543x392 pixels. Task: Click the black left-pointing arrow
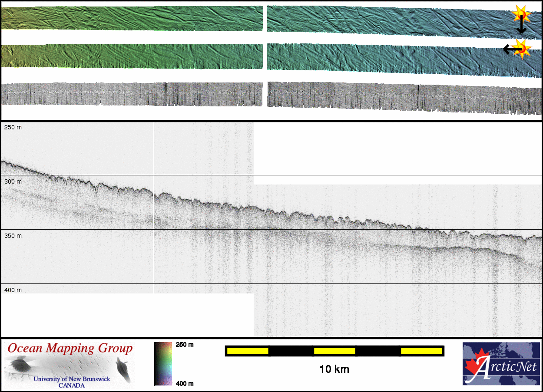(x=509, y=49)
